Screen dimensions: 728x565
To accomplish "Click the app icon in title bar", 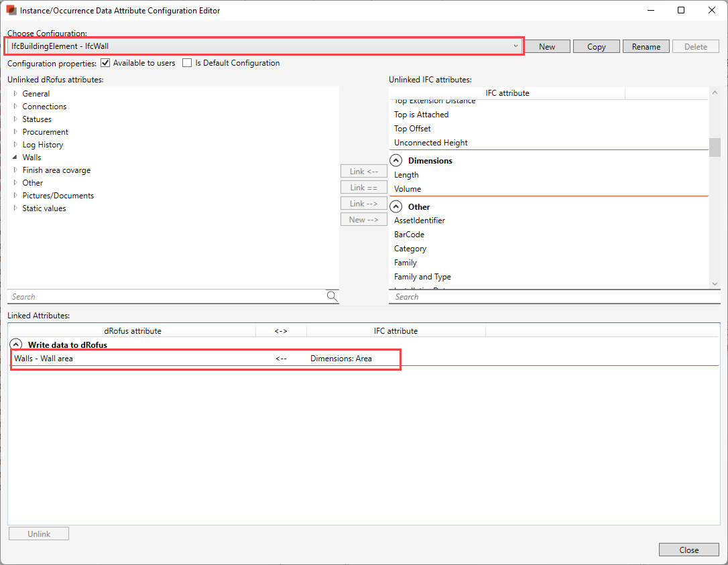I will (x=11, y=11).
